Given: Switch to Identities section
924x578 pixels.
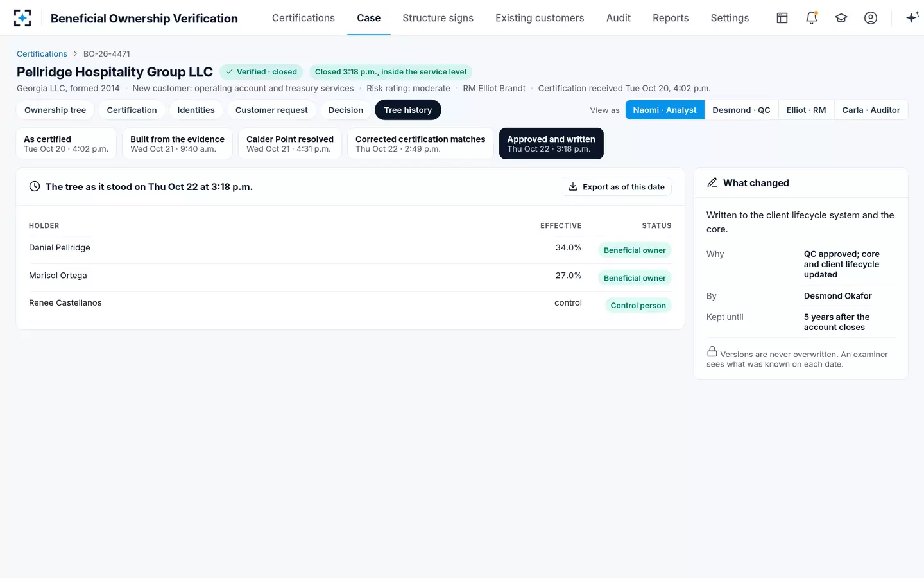Looking at the screenshot, I should pos(196,110).
